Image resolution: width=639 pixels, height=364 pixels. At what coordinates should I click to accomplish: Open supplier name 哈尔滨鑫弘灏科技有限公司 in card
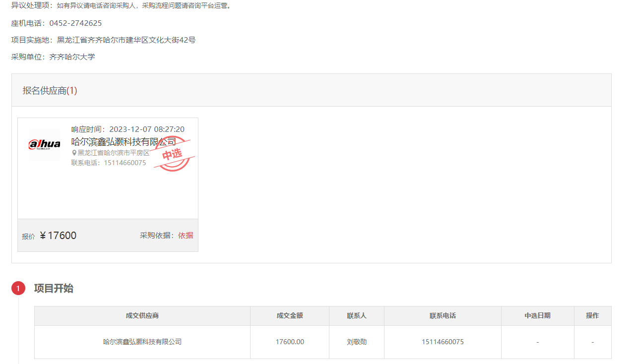124,142
